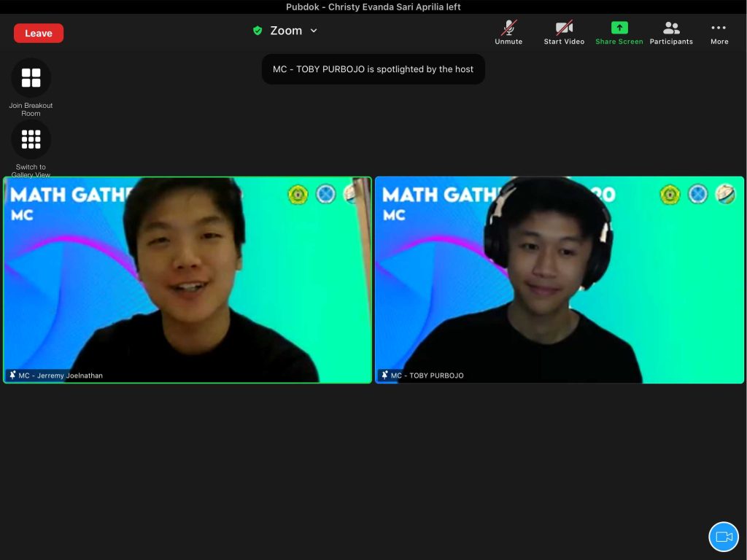747x560 pixels.
Task: Click the red Leave button
Action: pos(39,34)
